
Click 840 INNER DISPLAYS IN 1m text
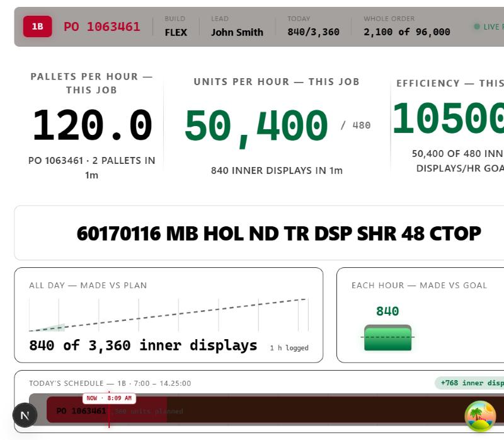[x=277, y=170]
